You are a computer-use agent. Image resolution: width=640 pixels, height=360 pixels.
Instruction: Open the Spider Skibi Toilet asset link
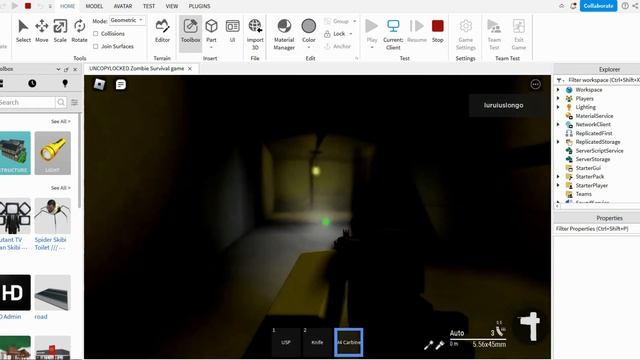pyautogui.click(x=51, y=244)
